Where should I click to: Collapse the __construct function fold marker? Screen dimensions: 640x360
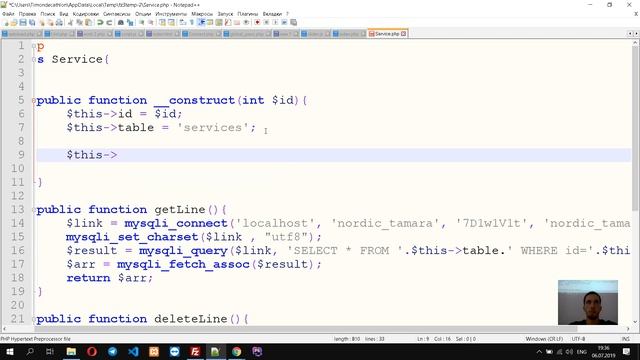[x=34, y=100]
